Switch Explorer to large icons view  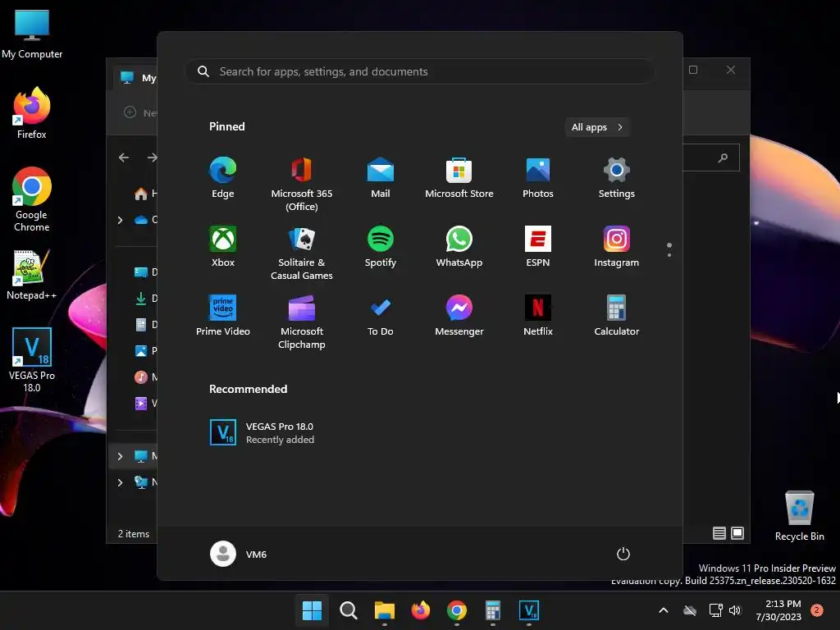[737, 533]
